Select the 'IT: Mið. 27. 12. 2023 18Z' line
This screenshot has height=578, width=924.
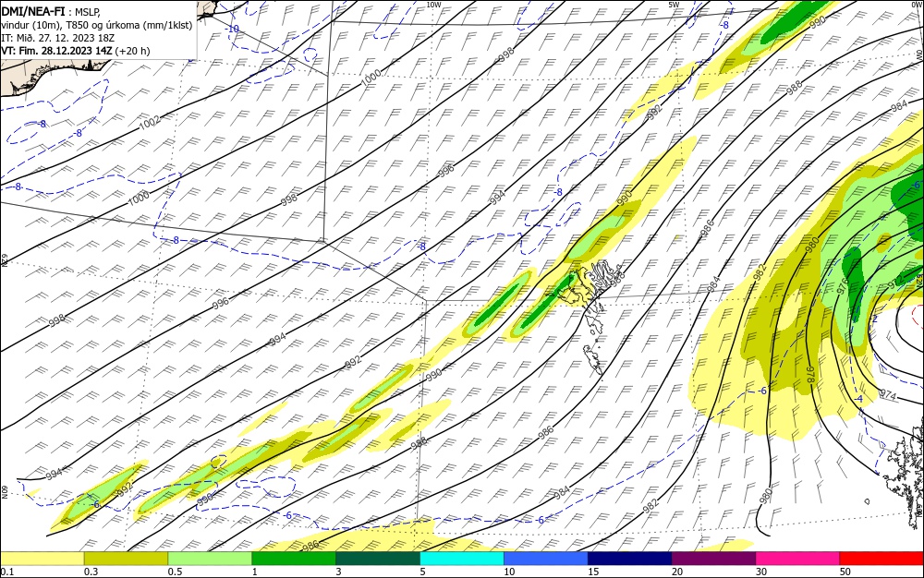[x=57, y=38]
